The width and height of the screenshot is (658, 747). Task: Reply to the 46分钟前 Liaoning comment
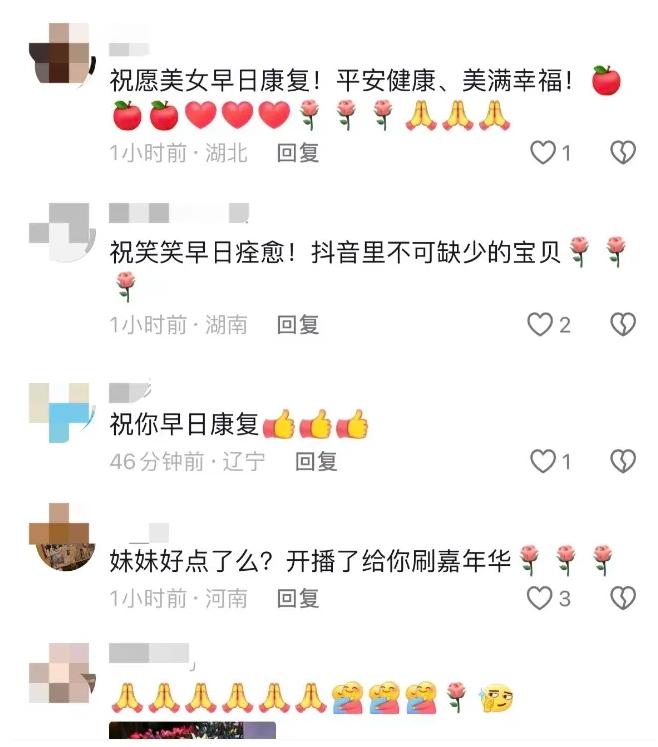tap(316, 462)
